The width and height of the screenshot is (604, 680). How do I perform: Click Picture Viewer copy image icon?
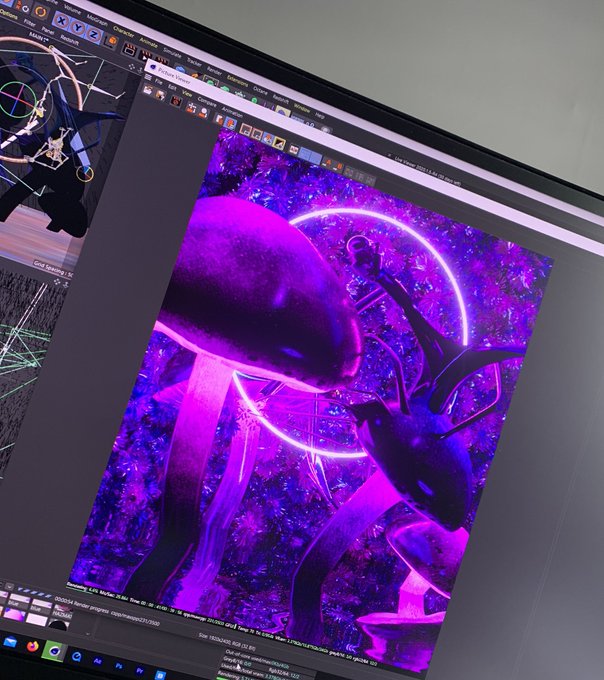point(219,120)
